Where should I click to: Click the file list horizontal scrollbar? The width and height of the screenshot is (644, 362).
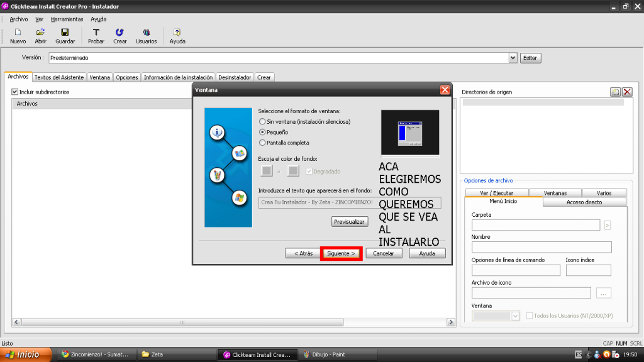(x=182, y=322)
